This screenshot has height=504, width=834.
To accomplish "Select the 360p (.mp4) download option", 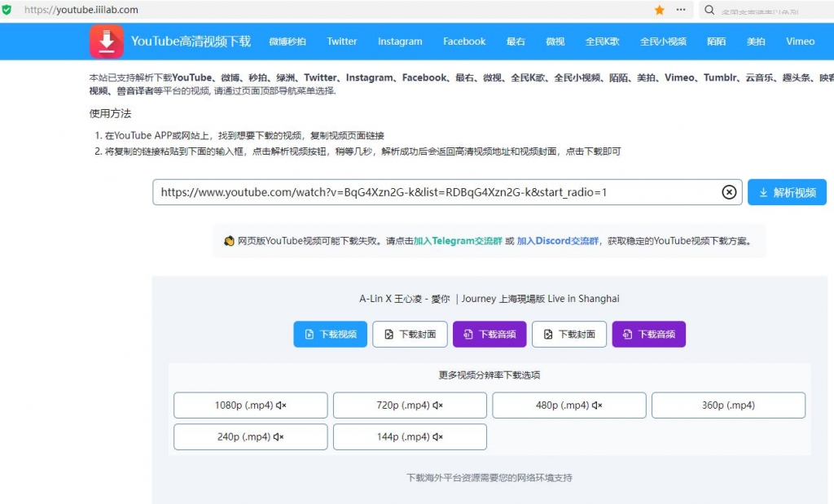I will [728, 405].
